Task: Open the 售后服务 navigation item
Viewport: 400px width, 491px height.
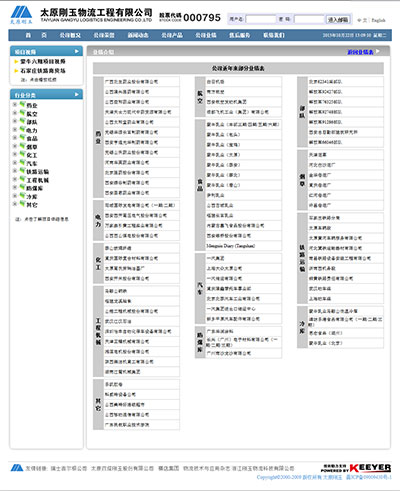Action: point(240,35)
